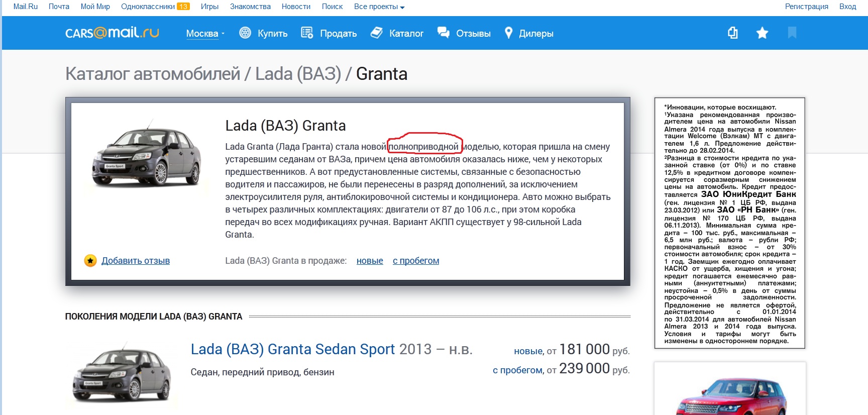This screenshot has height=415, width=868.
Task: Click the Nissan Almera credit disclaimer ad
Action: 730,223
